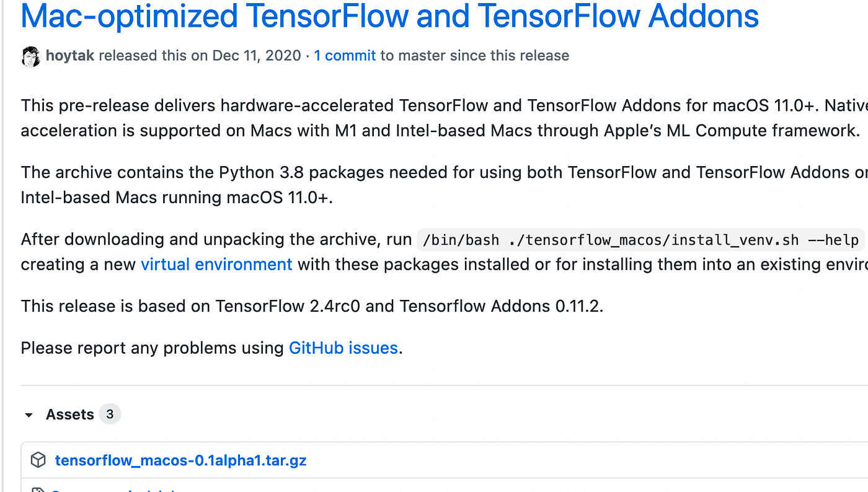Click the 'to master since this release' text
Viewport: 868px width, 492px height.
point(475,56)
